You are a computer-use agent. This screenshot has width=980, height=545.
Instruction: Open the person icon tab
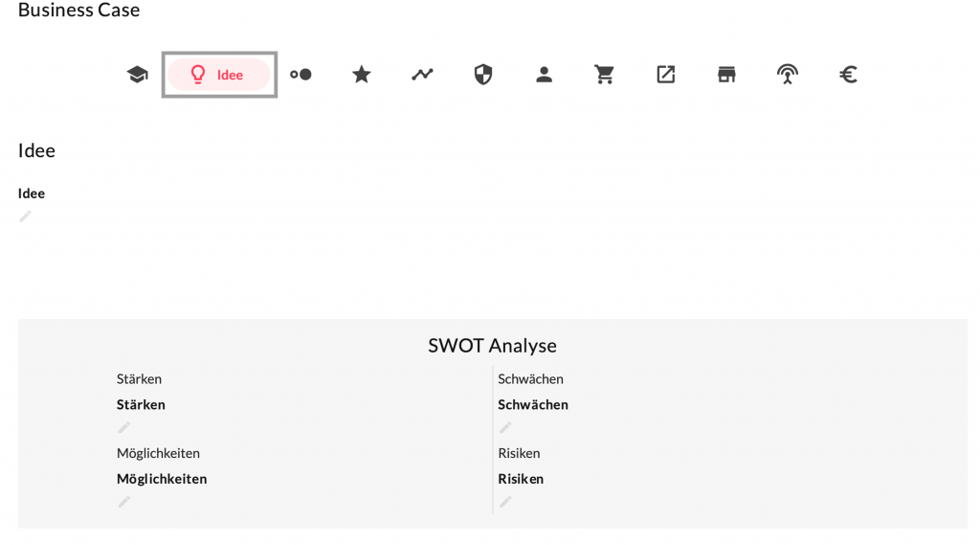(545, 75)
